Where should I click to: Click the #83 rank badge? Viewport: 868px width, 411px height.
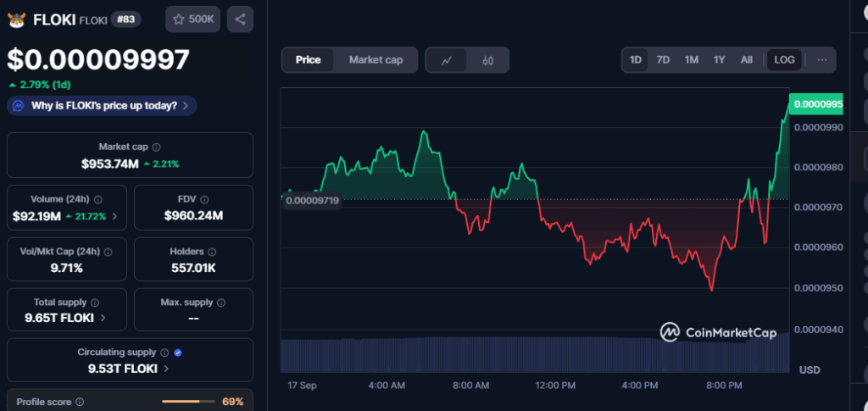(126, 19)
